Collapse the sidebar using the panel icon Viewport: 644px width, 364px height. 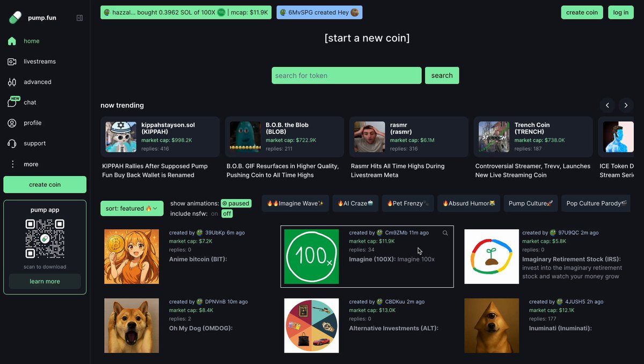(79, 18)
